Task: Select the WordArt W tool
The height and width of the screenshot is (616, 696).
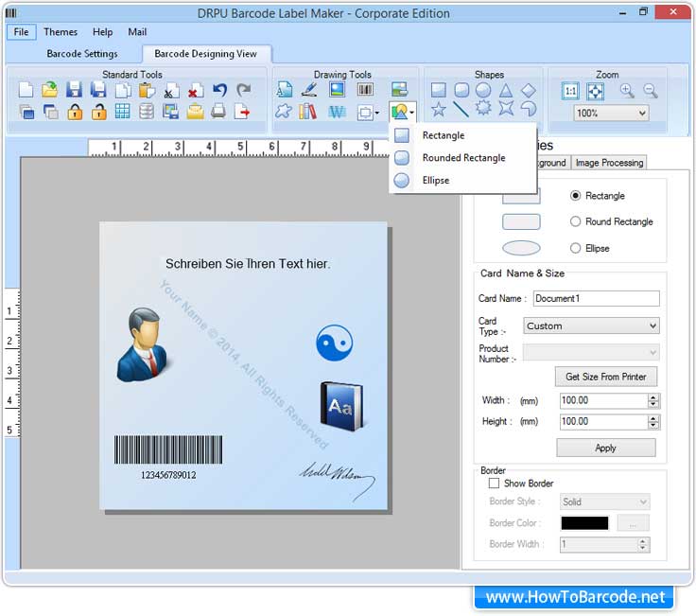Action: click(x=337, y=112)
